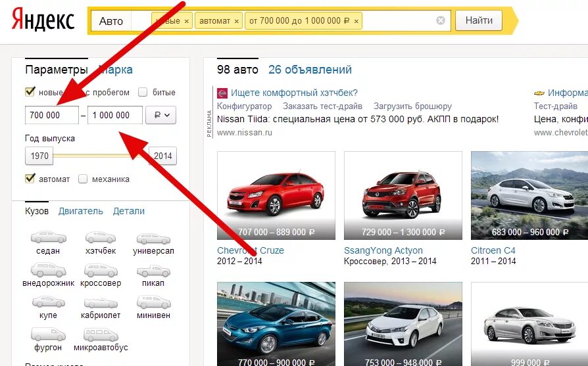Screen dimensions: 588x366
Task: Clear the search field with the round X icon
Action: click(441, 20)
